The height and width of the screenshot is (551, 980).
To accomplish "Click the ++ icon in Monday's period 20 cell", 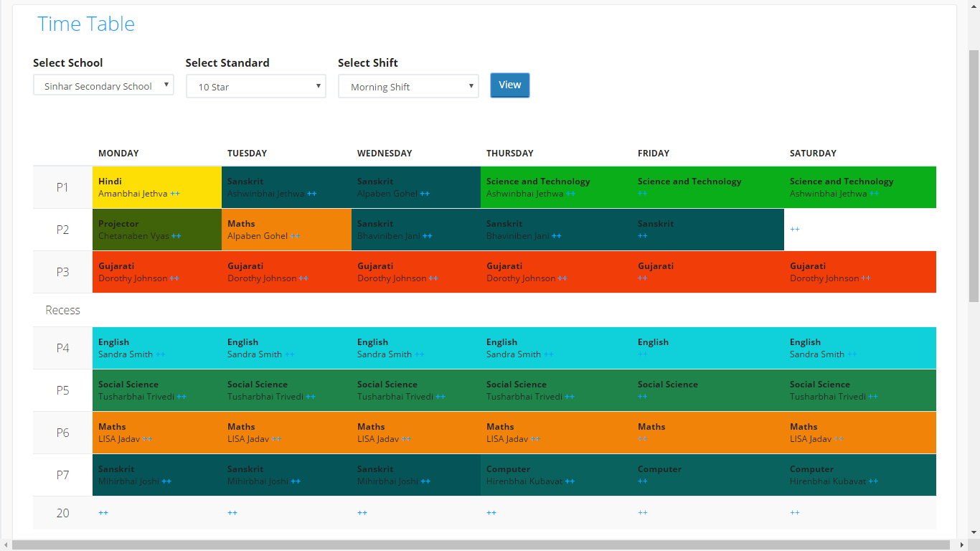I will point(103,512).
